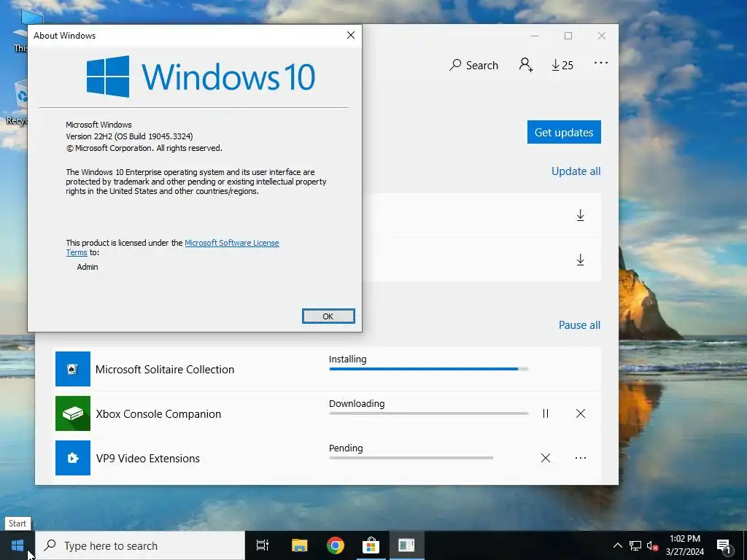The width and height of the screenshot is (747, 560).
Task: Click VP9 Video Extensions app icon
Action: (x=73, y=458)
